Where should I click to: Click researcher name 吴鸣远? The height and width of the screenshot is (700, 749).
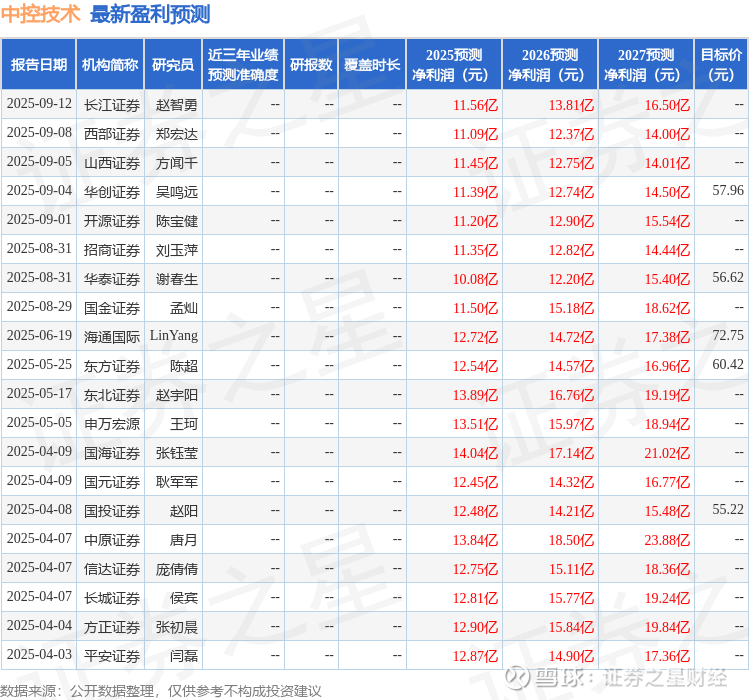click(x=177, y=192)
